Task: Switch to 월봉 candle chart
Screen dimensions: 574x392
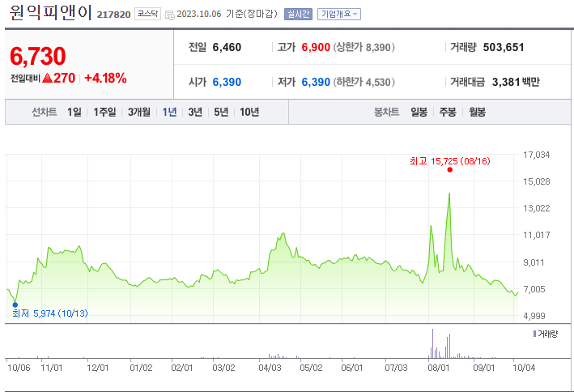Action: coord(478,112)
